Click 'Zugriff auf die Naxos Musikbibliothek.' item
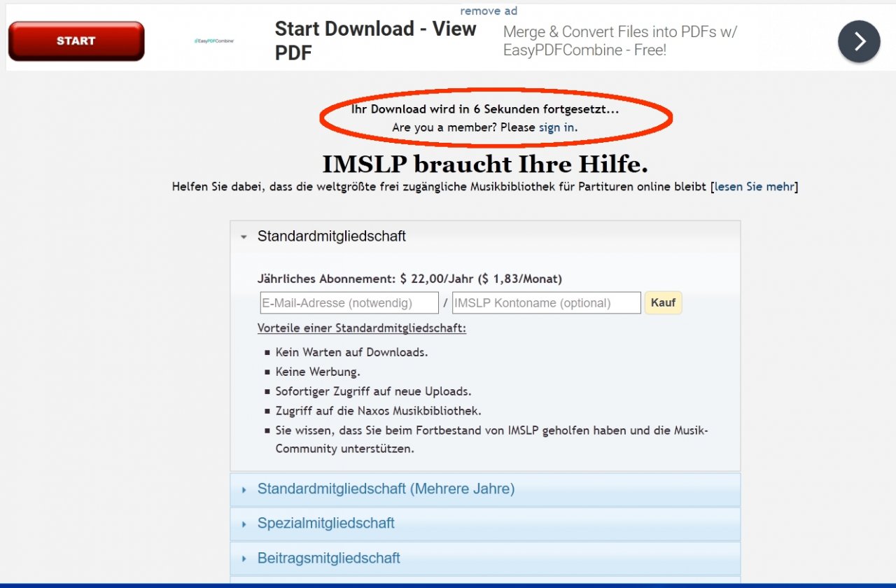This screenshot has height=588, width=896. pyautogui.click(x=378, y=411)
